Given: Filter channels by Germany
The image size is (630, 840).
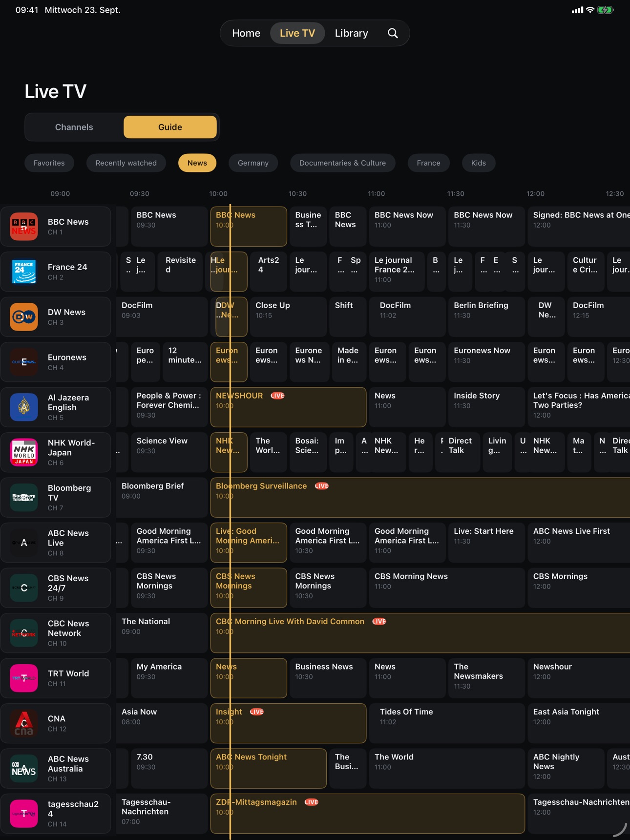Looking at the screenshot, I should click(x=253, y=163).
